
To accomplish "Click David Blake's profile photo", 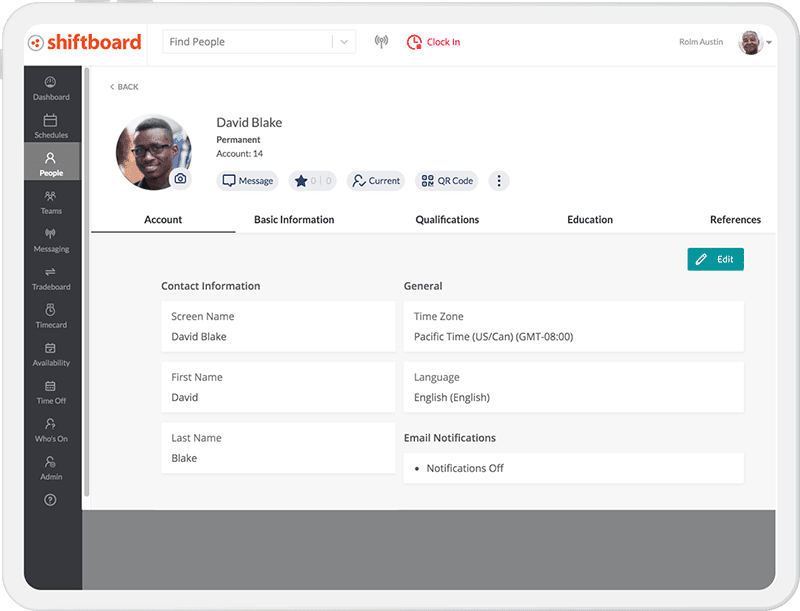I will pos(153,152).
